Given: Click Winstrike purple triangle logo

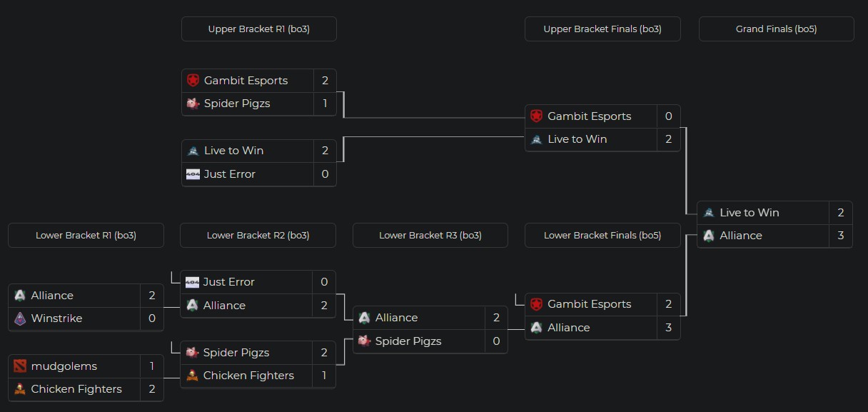Looking at the screenshot, I should pos(20,318).
